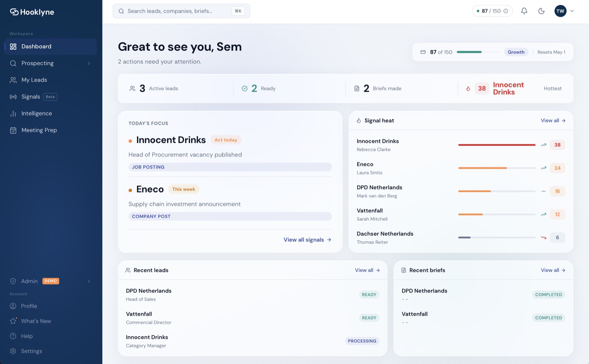Click the Briefs made document icon
The width and height of the screenshot is (589, 364).
tap(357, 89)
